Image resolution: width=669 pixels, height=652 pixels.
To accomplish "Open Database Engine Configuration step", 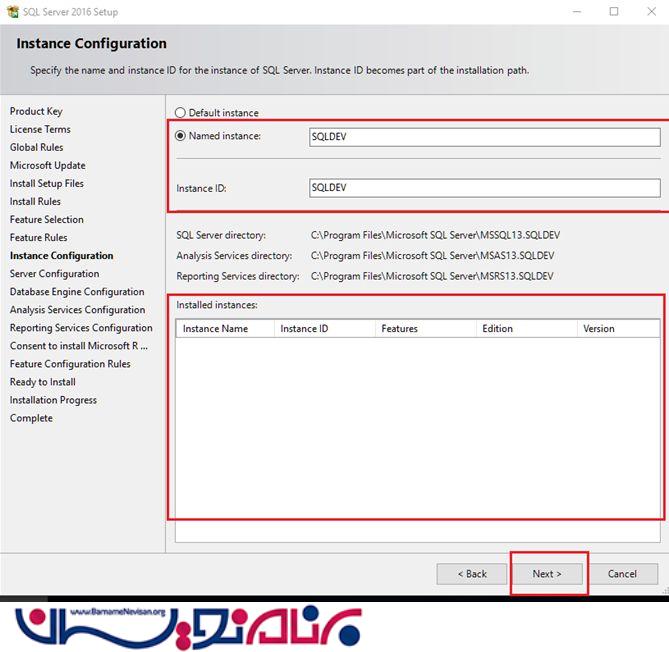I will 77,292.
